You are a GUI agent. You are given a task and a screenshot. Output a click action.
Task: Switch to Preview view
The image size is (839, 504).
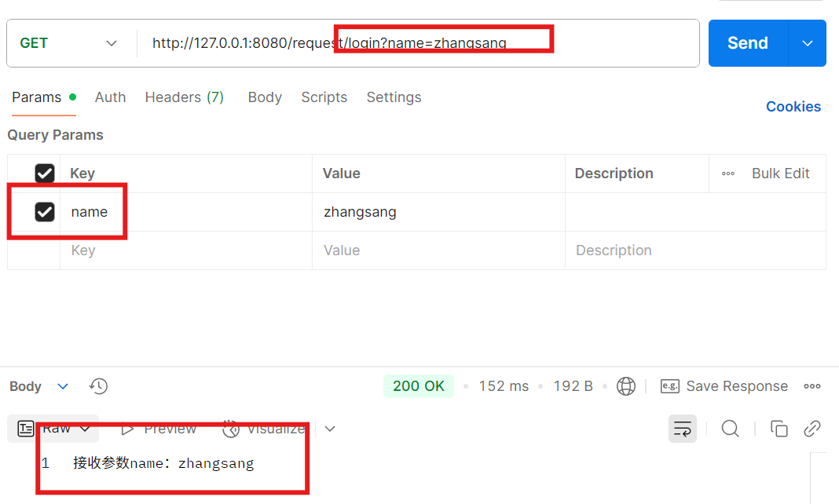(159, 429)
